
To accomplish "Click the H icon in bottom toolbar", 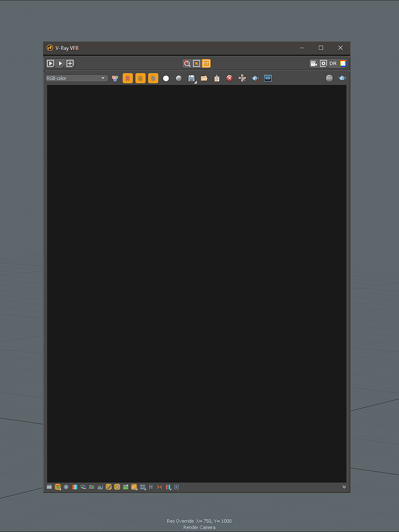I will 151,487.
